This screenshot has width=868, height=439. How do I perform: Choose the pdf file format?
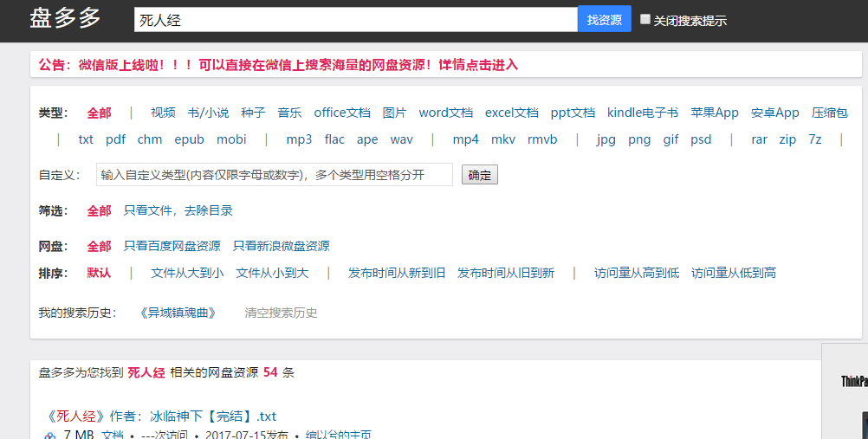click(x=116, y=139)
